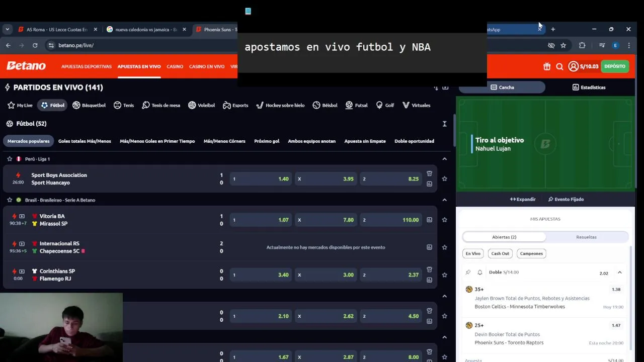Image resolution: width=644 pixels, height=362 pixels.
Task: Favorite the Sport Boys Association match star
Action: [444, 178]
